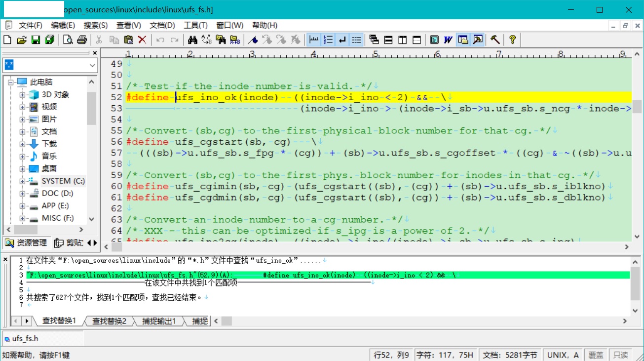The width and height of the screenshot is (644, 361).
Task: Open the file filter dropdown in sidebar
Action: [91, 65]
